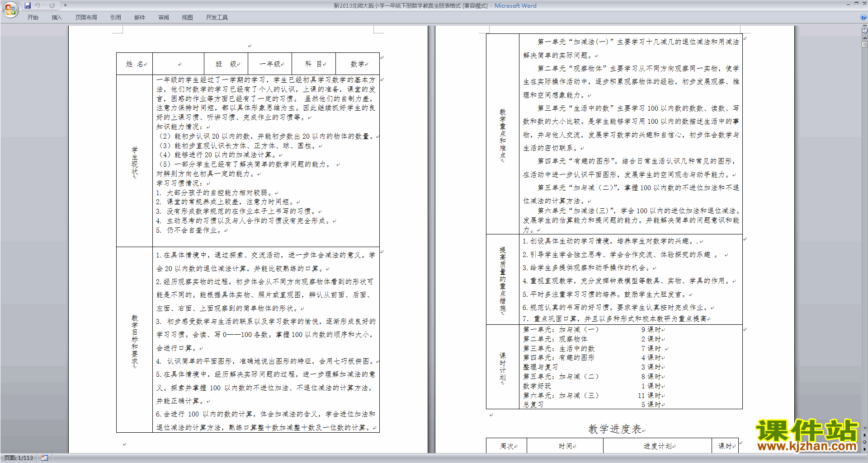The image size is (868, 463).
Task: Open Word Help with the question mark icon
Action: click(863, 17)
